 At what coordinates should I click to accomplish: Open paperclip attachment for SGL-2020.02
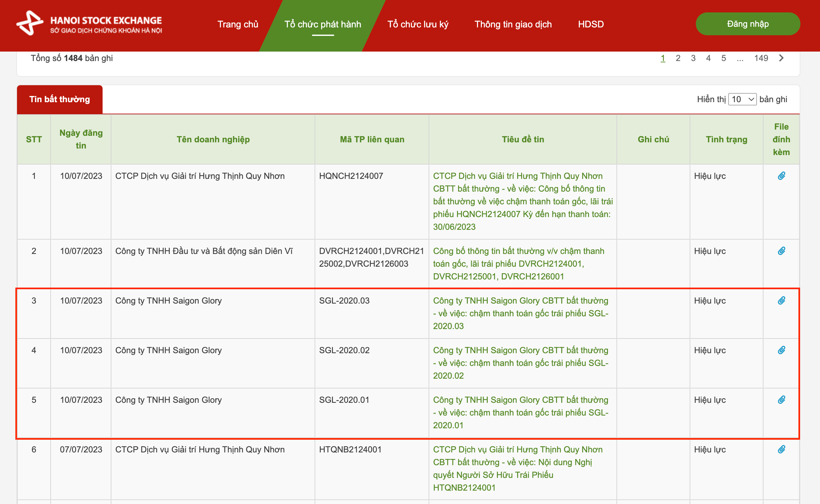[781, 350]
